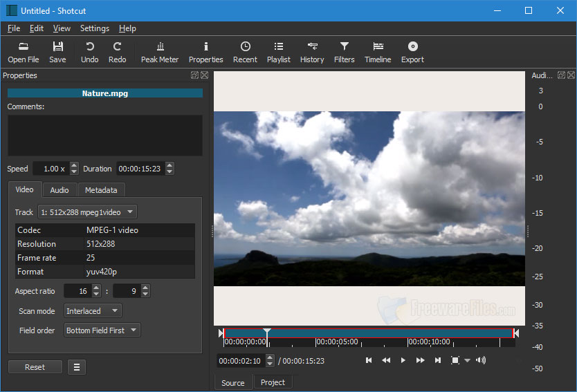
Task: Click the Open File toolbar icon
Action: tap(24, 52)
